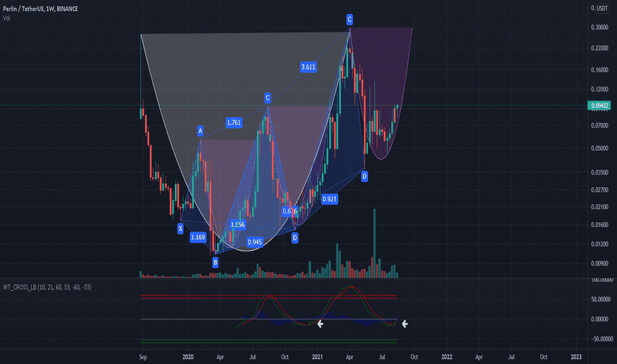Click the 100.00000 indicator scale label
The width and height of the screenshot is (617, 364).
pos(602,280)
